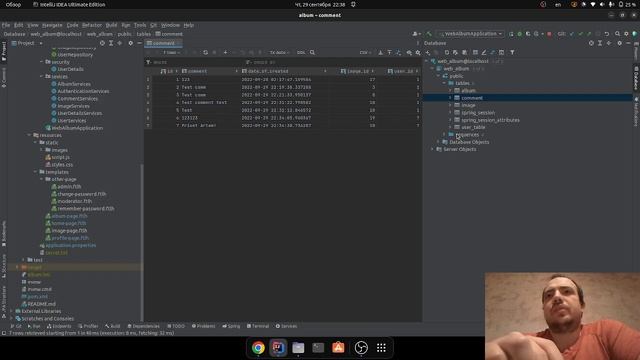Hide the Database tool window
The image size is (640, 360).
pos(628,43)
